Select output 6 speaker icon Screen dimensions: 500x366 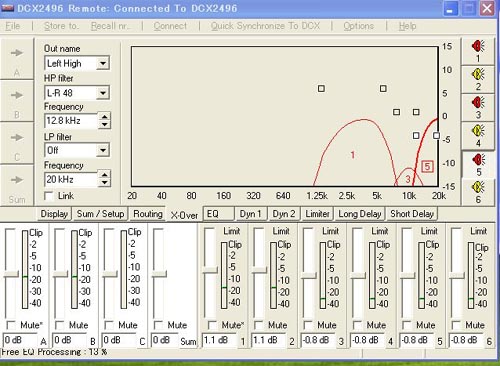478,192
